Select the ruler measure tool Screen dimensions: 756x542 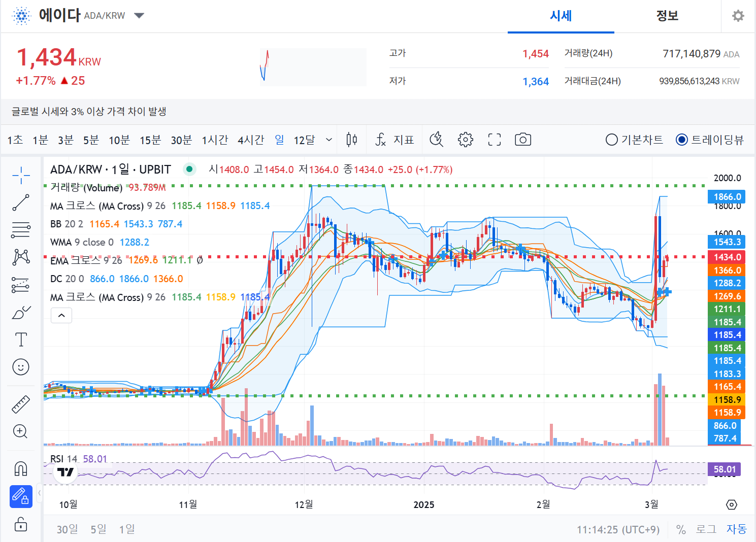point(21,404)
